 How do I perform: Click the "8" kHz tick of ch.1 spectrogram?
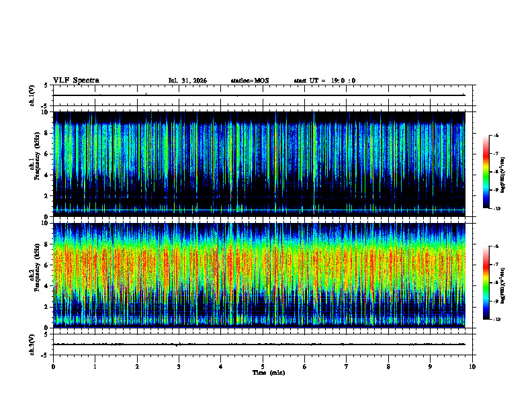pyautogui.click(x=47, y=133)
